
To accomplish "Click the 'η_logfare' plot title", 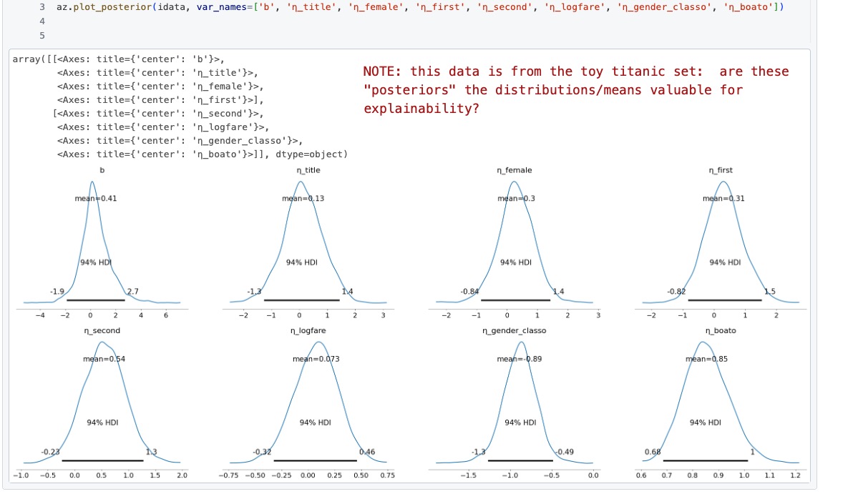I will pyautogui.click(x=308, y=331).
